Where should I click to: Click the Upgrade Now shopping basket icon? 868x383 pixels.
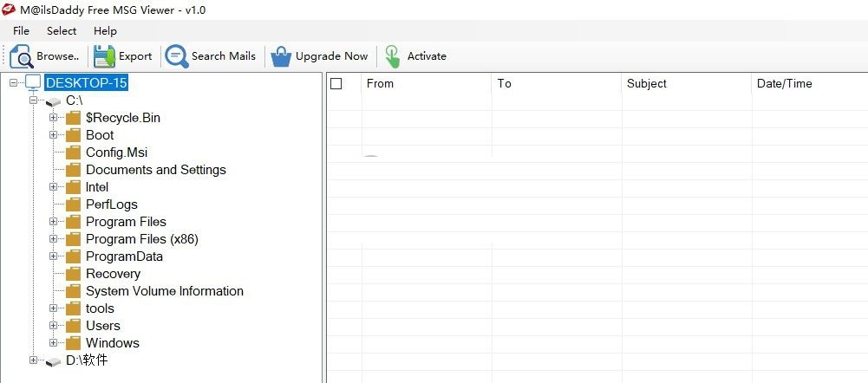pos(281,56)
